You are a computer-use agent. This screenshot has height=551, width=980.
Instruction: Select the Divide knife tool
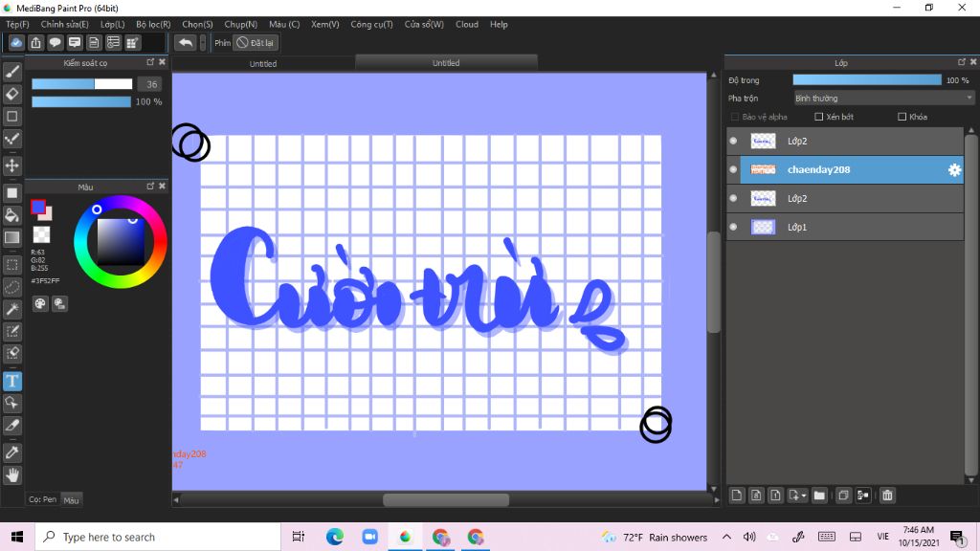coord(11,426)
